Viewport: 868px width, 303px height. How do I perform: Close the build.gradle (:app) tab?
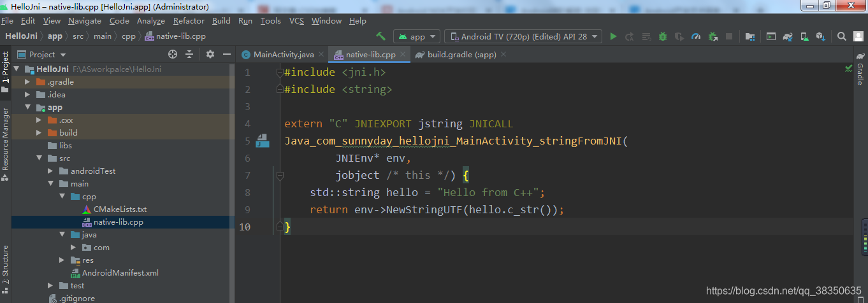click(503, 55)
